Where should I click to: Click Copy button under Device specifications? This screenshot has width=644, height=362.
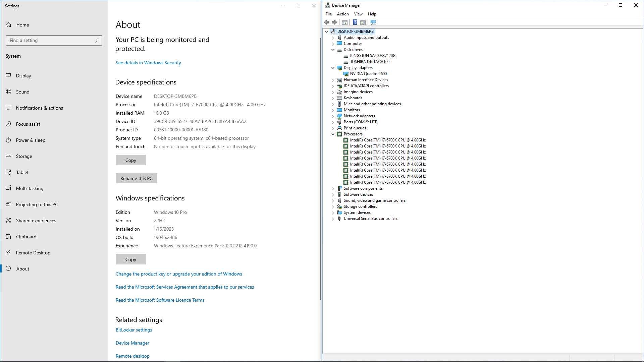click(x=130, y=160)
